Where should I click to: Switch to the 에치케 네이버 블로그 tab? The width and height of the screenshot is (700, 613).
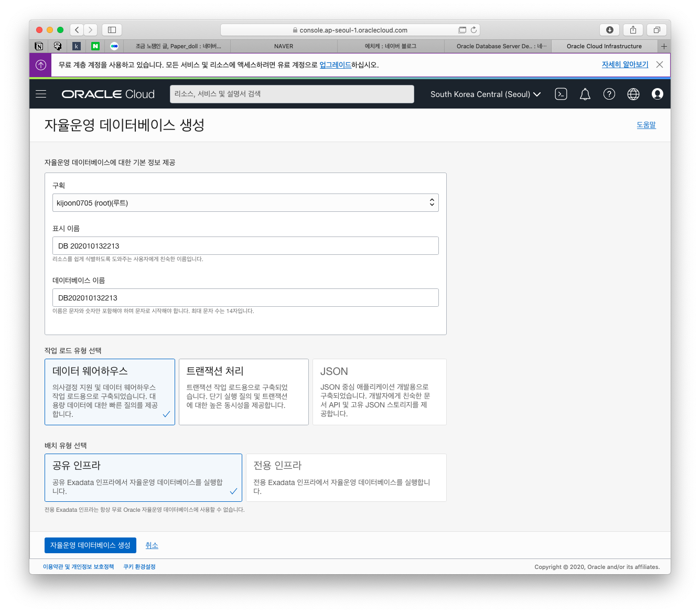391,46
